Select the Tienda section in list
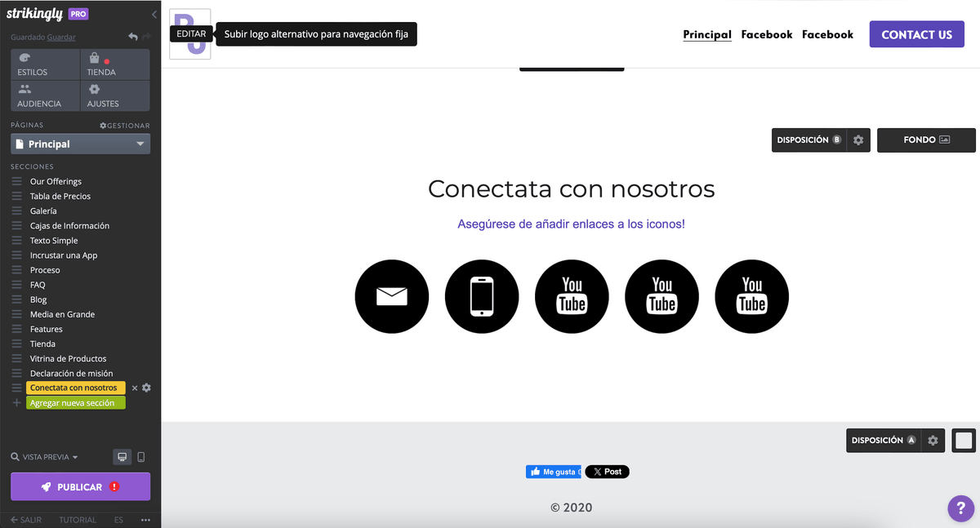 coord(42,344)
